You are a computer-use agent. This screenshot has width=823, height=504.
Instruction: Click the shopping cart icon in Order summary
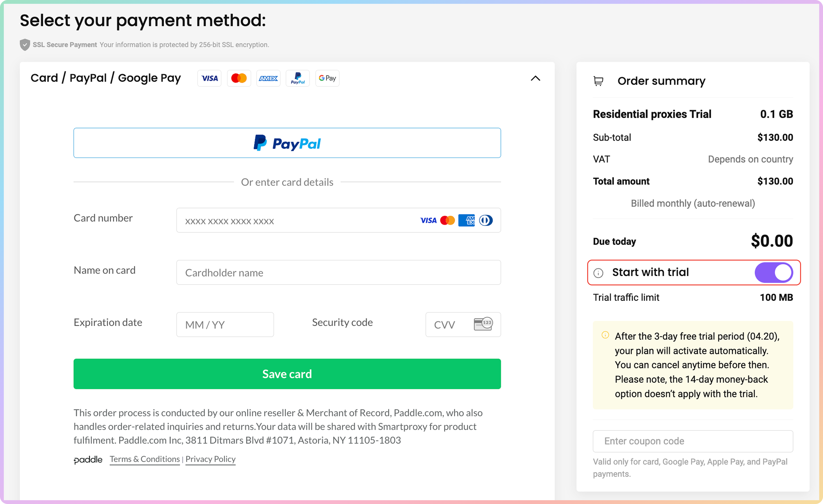click(x=598, y=81)
